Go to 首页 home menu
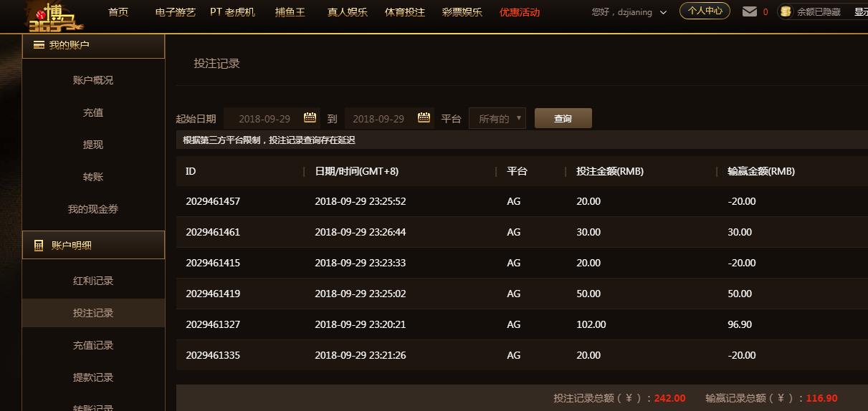 [x=118, y=12]
